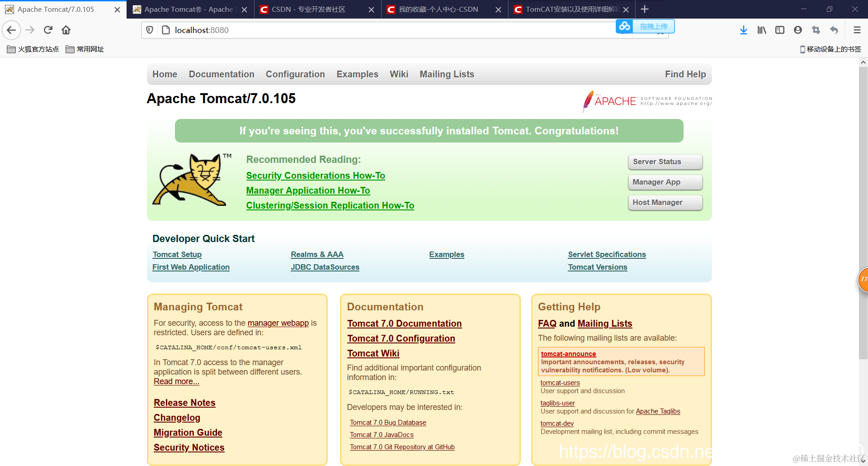Open the 常用网址 bookmarks folder

pos(85,49)
